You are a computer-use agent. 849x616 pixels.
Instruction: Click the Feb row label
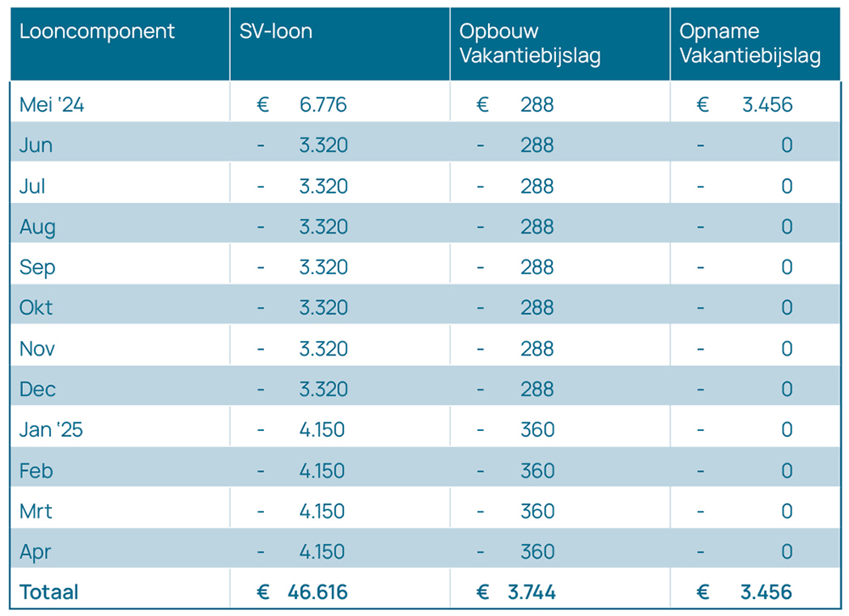(37, 470)
